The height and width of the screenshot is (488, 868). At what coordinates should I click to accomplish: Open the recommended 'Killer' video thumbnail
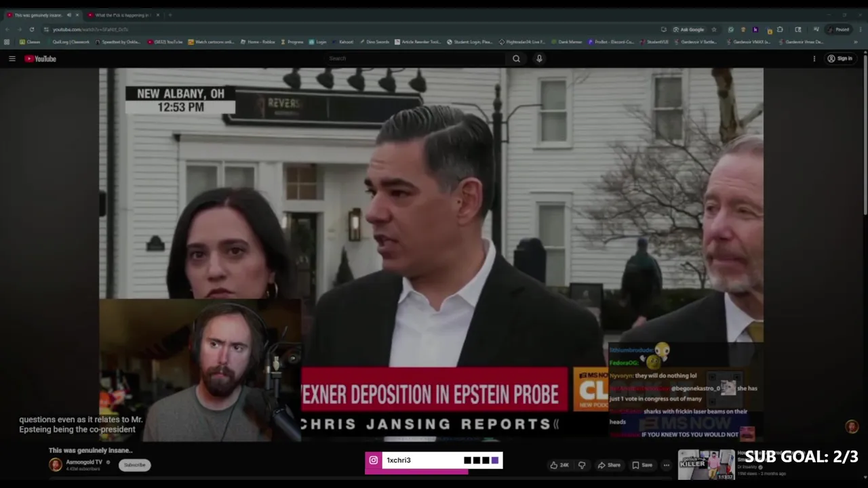706,464
